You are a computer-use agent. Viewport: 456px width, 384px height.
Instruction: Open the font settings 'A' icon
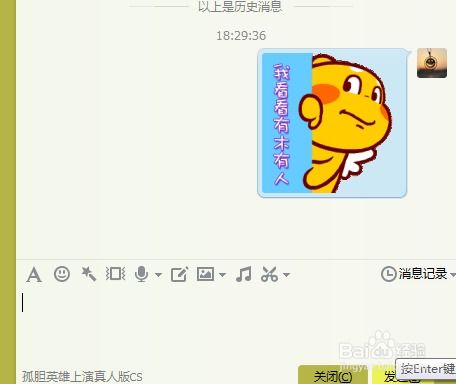point(34,275)
